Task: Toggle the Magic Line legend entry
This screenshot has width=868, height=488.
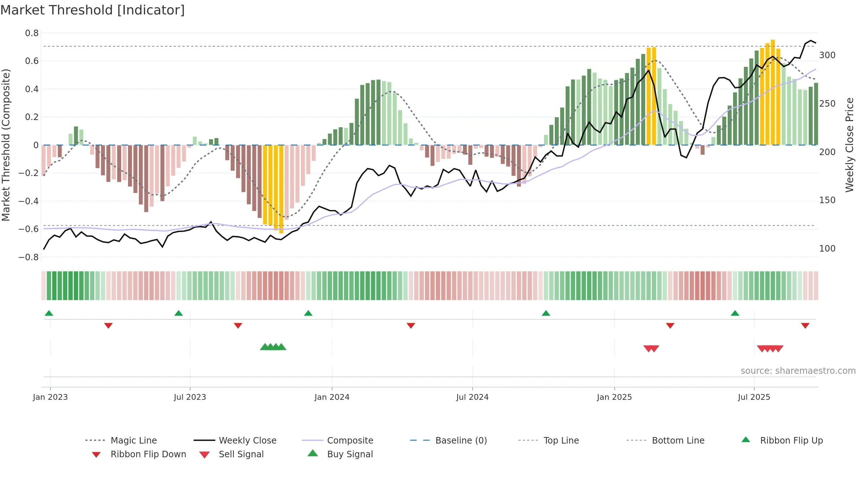Action: (x=121, y=440)
